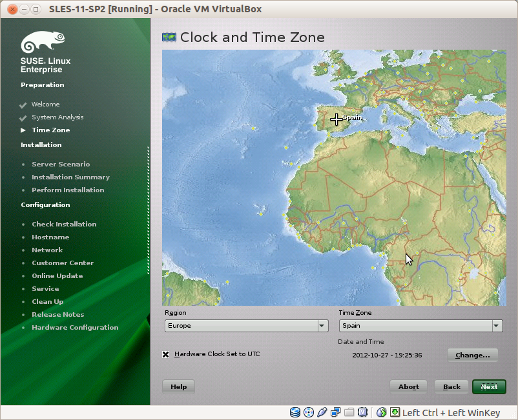Viewport: 518px width, 420px height.
Task: Click the Installation section heading
Action: coord(41,145)
